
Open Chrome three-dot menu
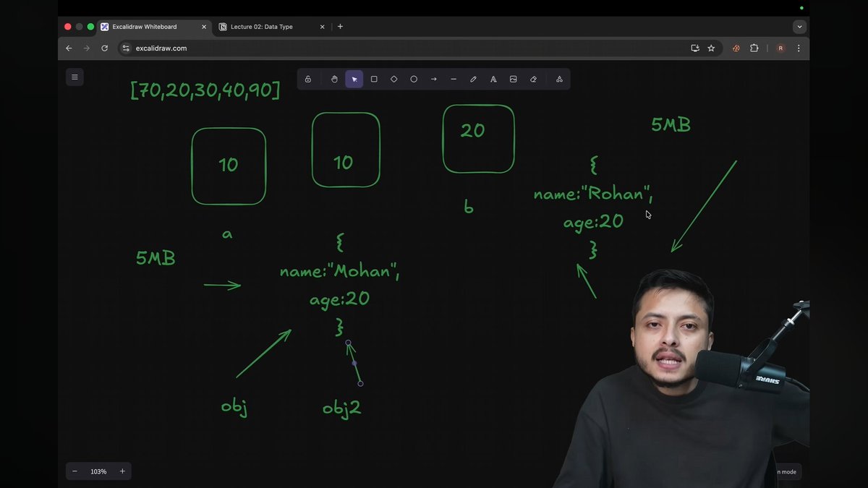[799, 48]
